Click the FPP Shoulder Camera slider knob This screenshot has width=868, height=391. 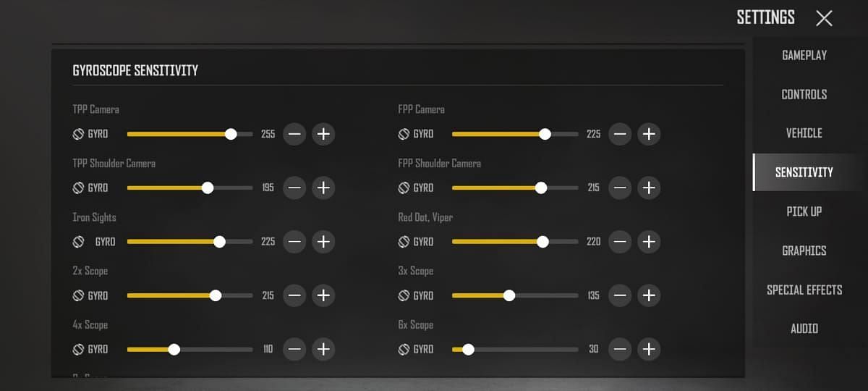point(541,188)
